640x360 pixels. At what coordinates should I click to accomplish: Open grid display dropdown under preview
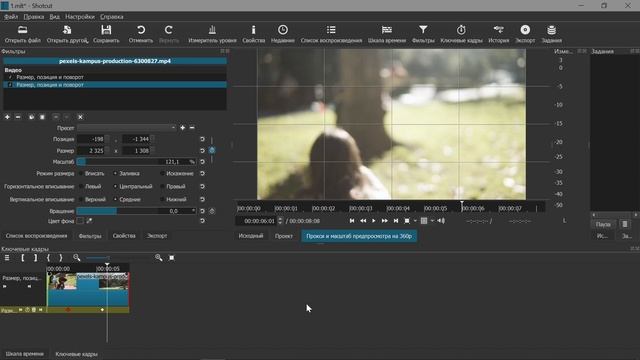[x=432, y=221]
